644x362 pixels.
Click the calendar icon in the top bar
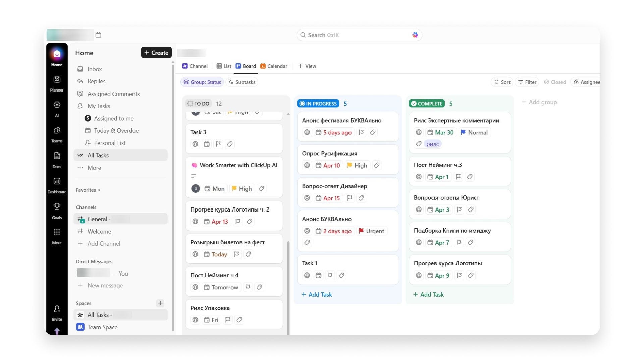[98, 35]
